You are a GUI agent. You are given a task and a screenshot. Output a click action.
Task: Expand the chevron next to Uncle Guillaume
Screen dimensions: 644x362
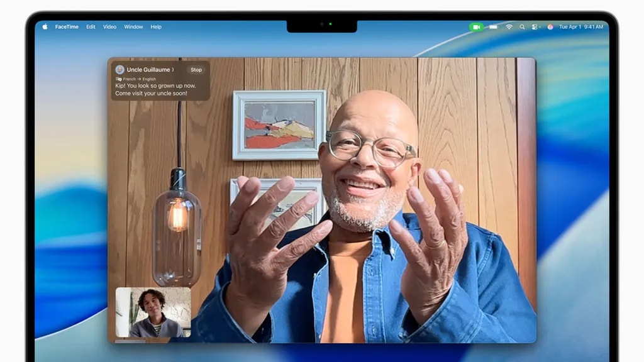[x=173, y=70]
